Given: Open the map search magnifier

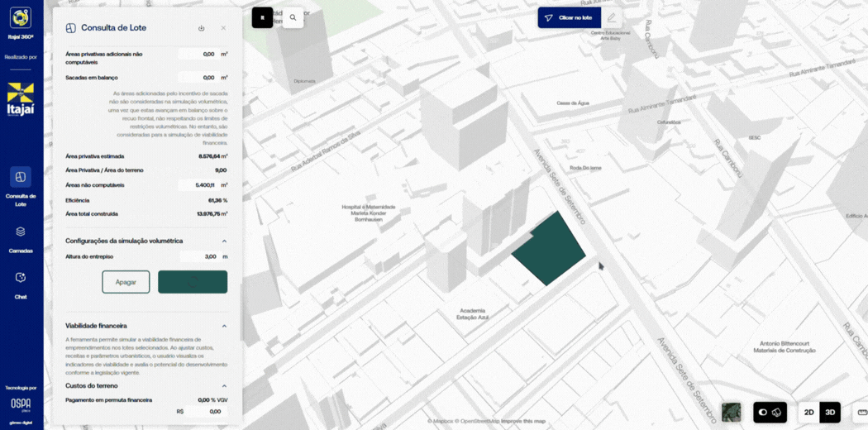Looking at the screenshot, I should point(293,17).
